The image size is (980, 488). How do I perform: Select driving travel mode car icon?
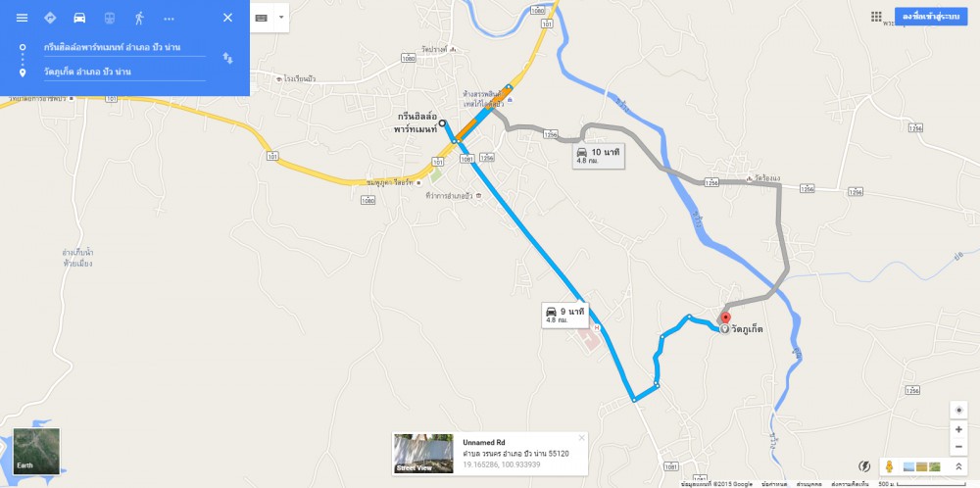point(79,18)
